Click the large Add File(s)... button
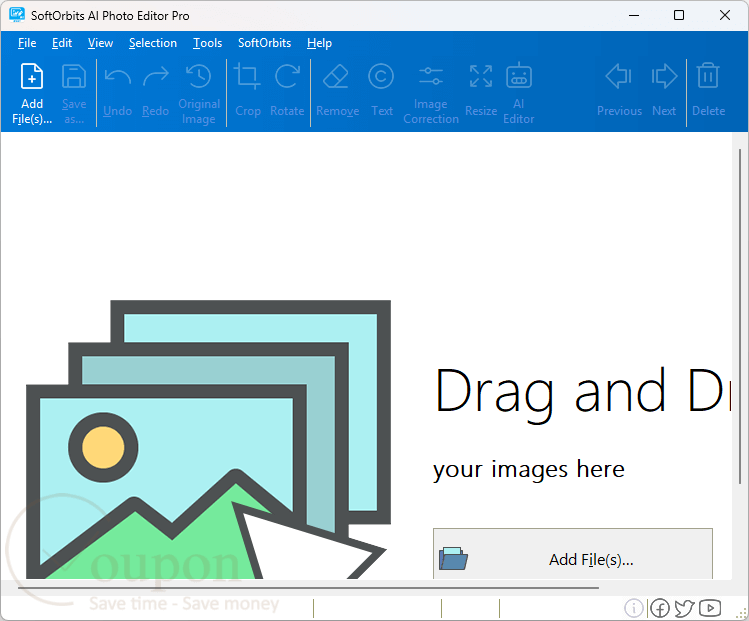This screenshot has width=749, height=621. pos(573,554)
